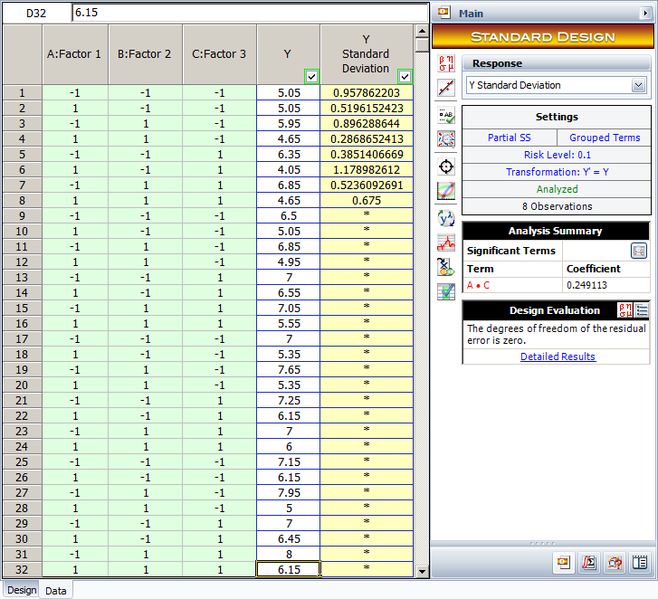Click the Grouped Terms setting

[604, 137]
